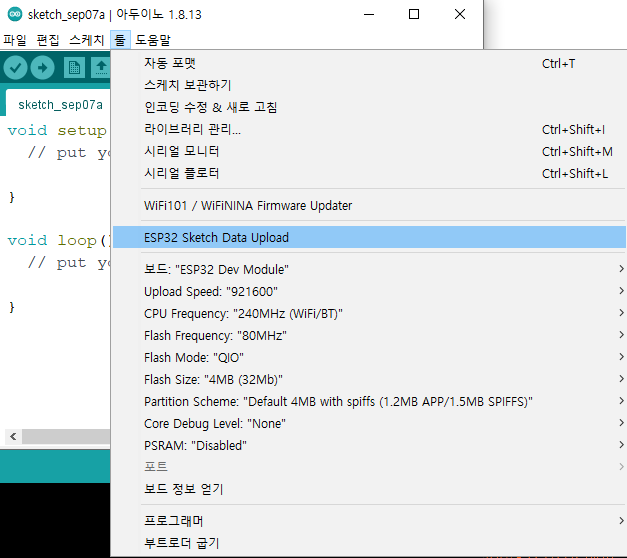627x558 pixels.
Task: Select 인코딩 수정 & 새로 고침
Action: pyautogui.click(x=369, y=107)
